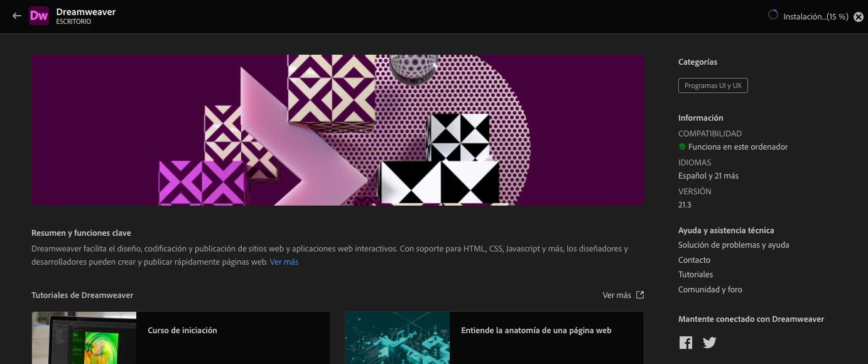Click the installation progress spinner
This screenshot has height=364, width=868.
coord(773,14)
